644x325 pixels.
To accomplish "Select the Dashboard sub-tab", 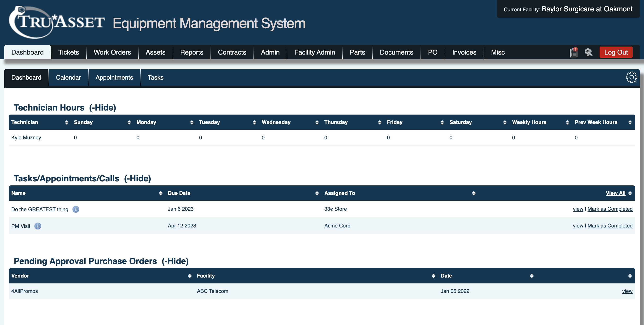I will point(26,77).
